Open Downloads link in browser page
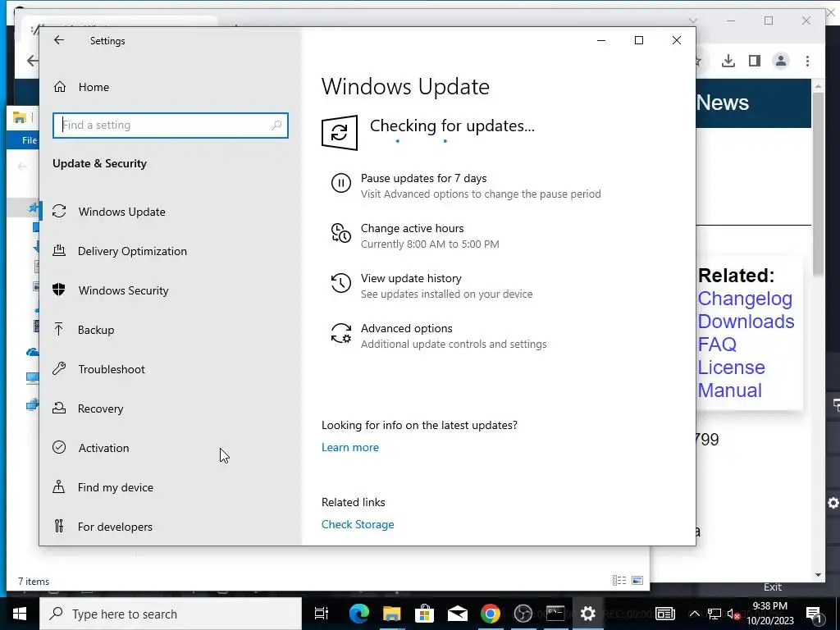The height and width of the screenshot is (630, 840). tap(746, 322)
